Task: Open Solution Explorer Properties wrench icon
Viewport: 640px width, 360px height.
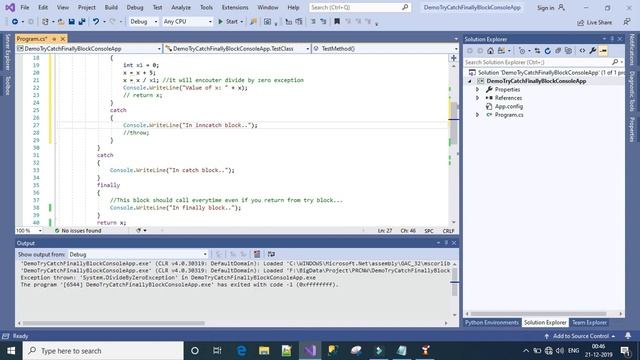Action: click(593, 51)
